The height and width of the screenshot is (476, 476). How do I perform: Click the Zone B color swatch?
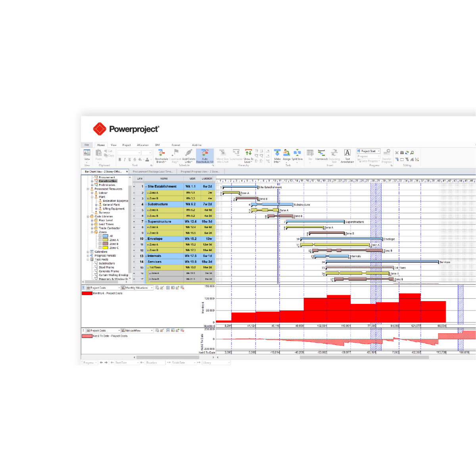pos(106,244)
